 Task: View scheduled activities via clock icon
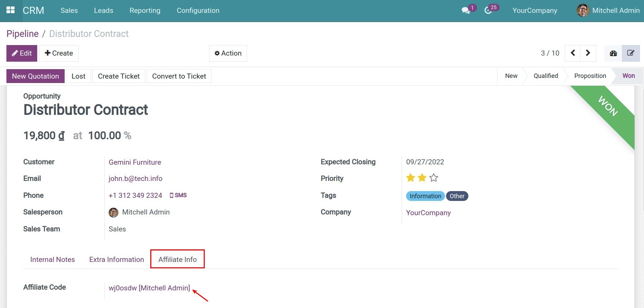click(x=488, y=10)
